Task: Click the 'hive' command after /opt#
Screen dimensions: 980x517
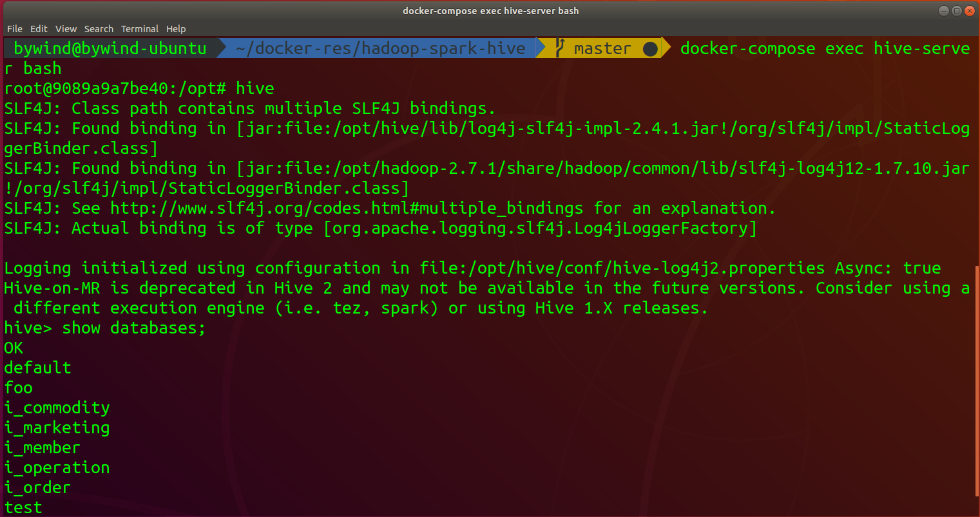Action: pyautogui.click(x=255, y=88)
